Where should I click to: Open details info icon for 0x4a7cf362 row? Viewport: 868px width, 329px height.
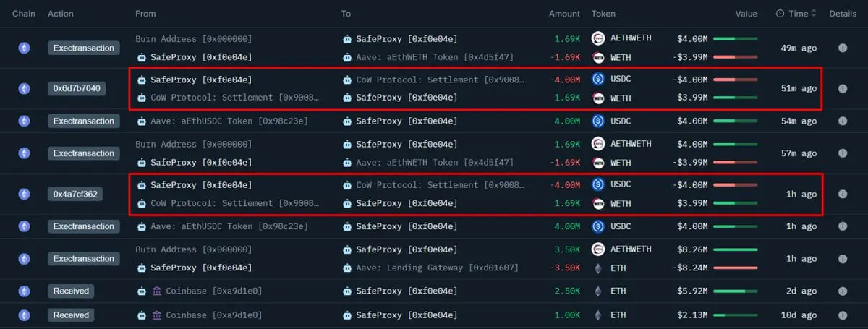[843, 194]
